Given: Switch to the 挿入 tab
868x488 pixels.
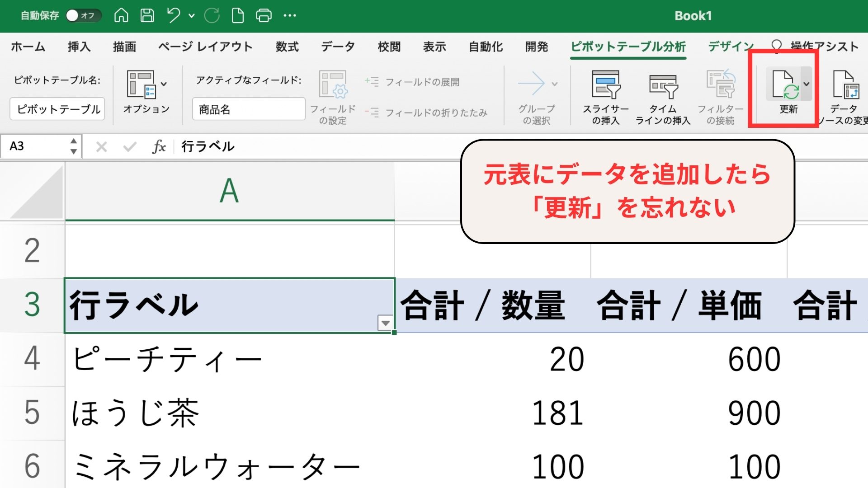Looking at the screenshot, I should tap(79, 47).
